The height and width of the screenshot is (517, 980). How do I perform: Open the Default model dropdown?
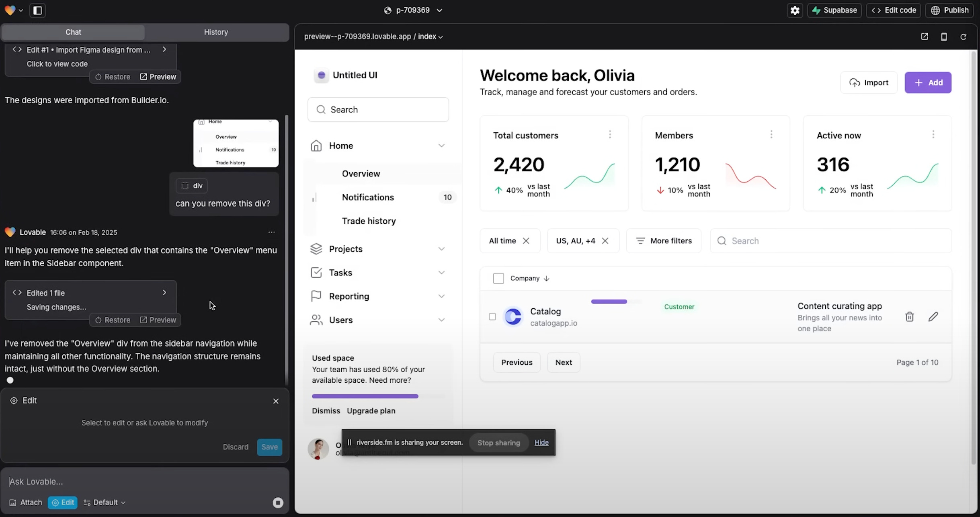(x=104, y=502)
